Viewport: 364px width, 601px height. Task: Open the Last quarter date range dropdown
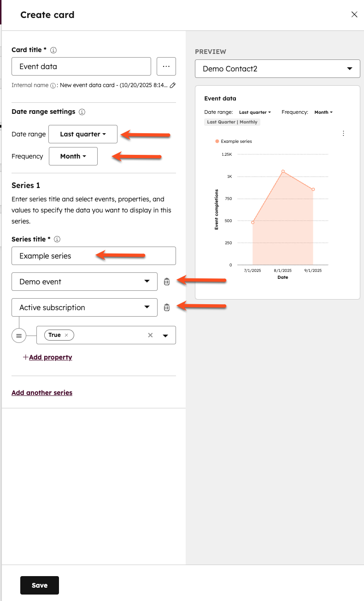click(x=83, y=134)
